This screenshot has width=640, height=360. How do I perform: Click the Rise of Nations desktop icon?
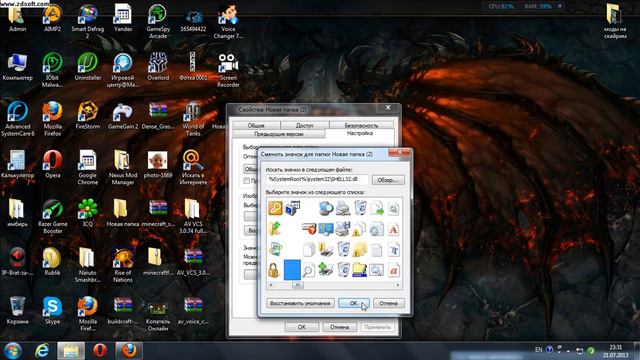coord(122,265)
